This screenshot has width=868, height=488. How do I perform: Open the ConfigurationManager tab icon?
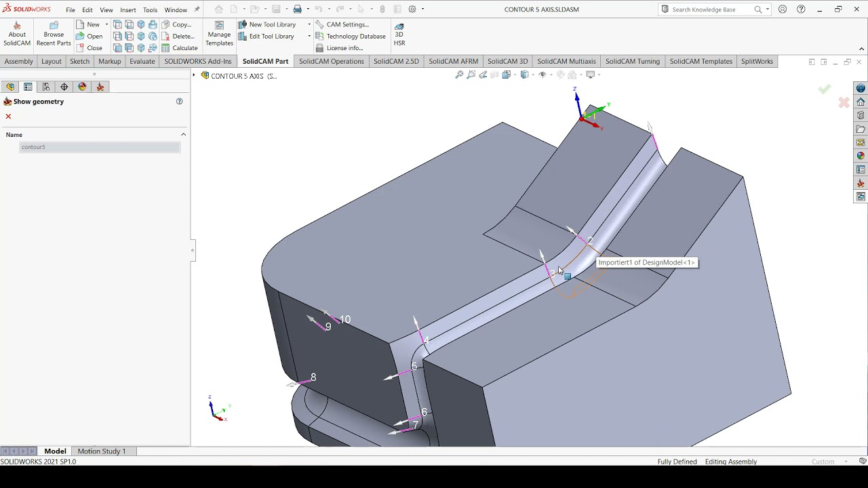[46, 87]
